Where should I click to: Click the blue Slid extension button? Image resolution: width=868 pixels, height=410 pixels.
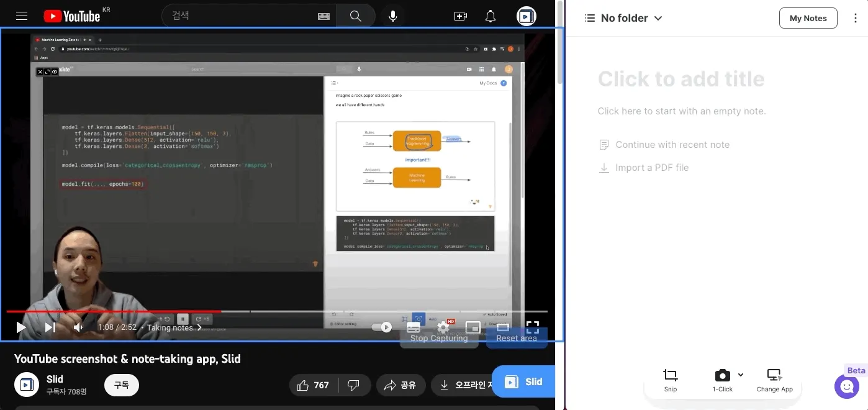523,381
